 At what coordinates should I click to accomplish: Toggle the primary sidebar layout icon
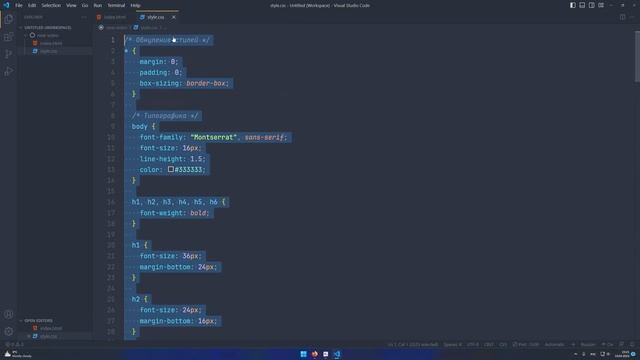(573, 5)
